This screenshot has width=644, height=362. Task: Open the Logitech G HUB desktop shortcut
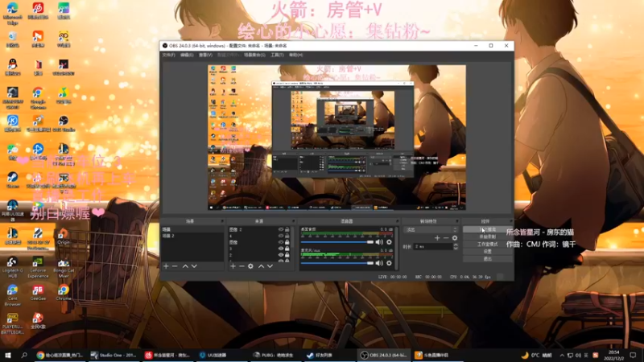[13, 267]
